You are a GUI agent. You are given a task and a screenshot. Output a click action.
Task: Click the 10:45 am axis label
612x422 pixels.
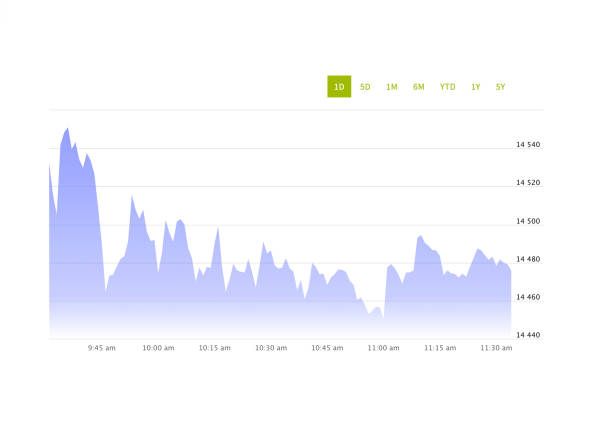pos(327,348)
